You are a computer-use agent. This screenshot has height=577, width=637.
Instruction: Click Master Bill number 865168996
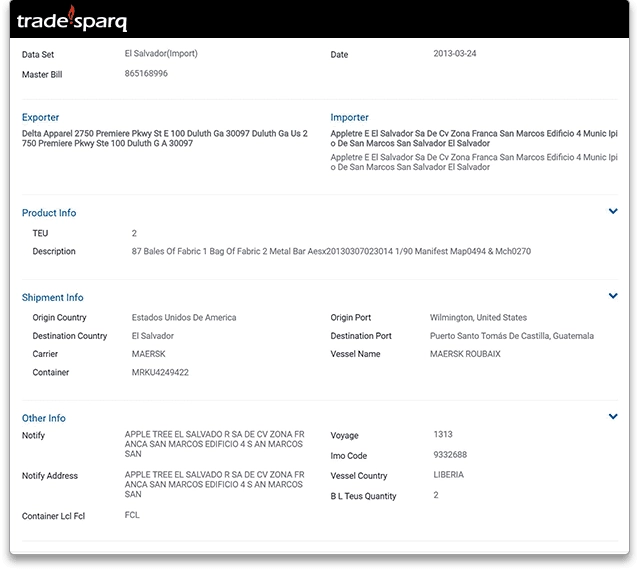tap(146, 74)
